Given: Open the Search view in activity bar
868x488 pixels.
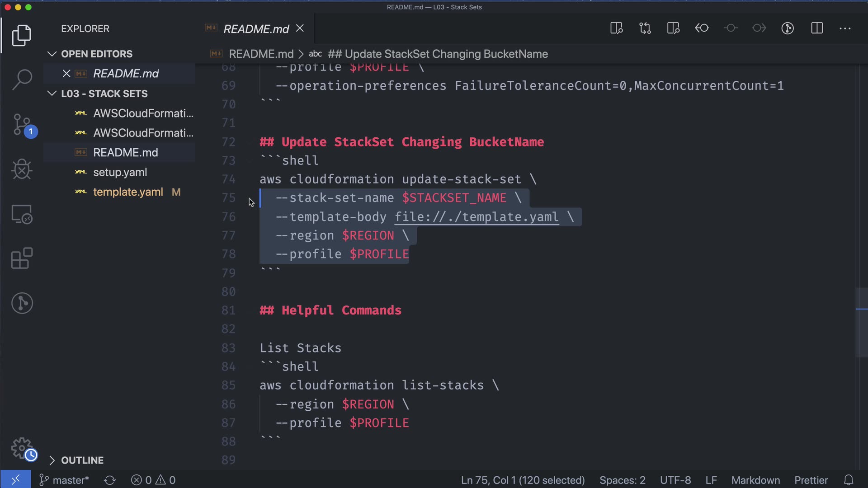Looking at the screenshot, I should (x=22, y=80).
